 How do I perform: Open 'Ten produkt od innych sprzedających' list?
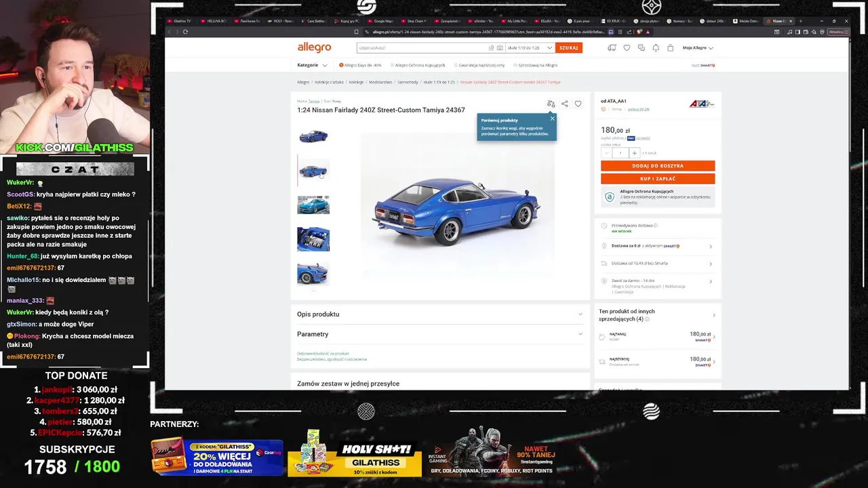[x=657, y=315]
